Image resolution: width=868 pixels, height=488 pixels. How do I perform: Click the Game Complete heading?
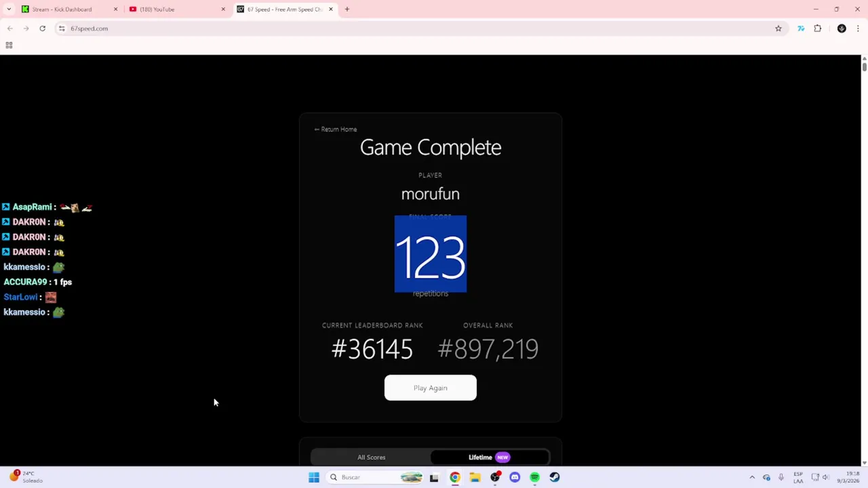(x=431, y=148)
